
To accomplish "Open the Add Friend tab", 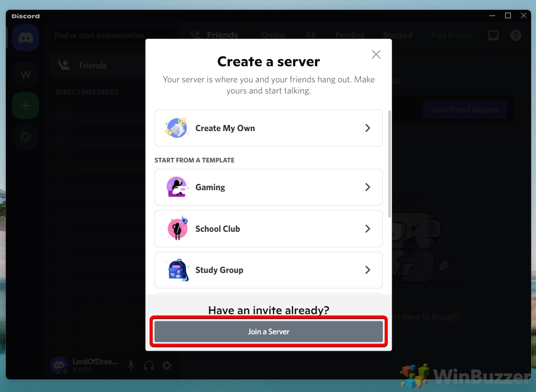I will click(451, 35).
